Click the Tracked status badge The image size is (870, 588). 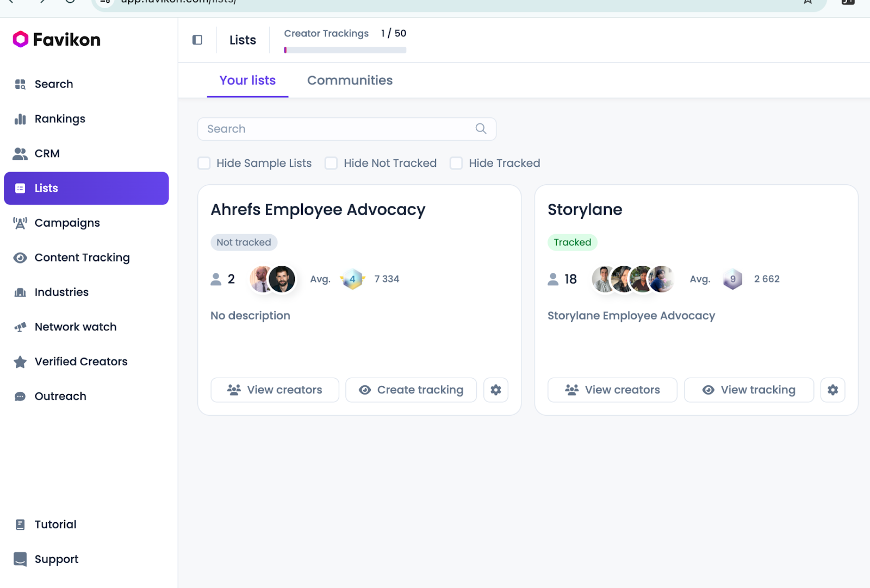click(572, 242)
